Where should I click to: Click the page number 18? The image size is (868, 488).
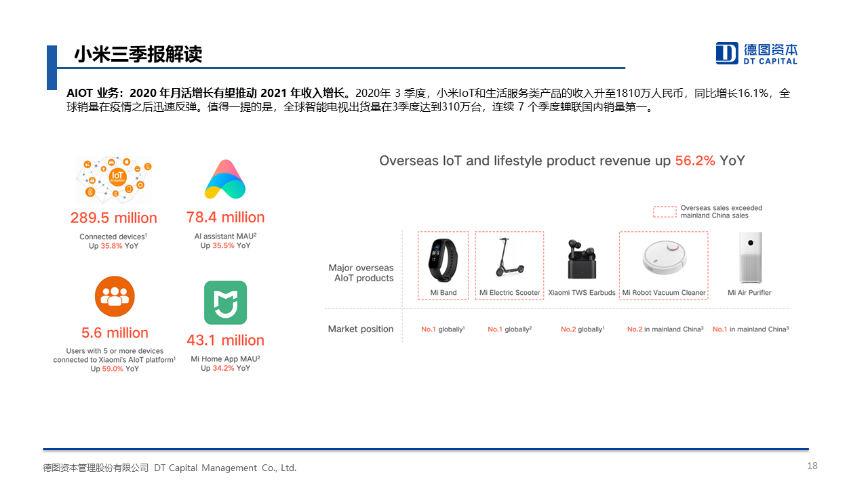[x=812, y=466]
